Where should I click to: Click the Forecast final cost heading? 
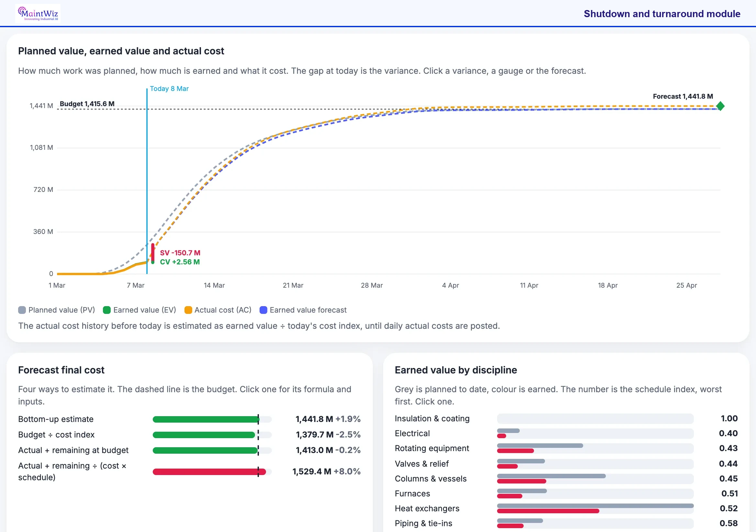click(61, 370)
